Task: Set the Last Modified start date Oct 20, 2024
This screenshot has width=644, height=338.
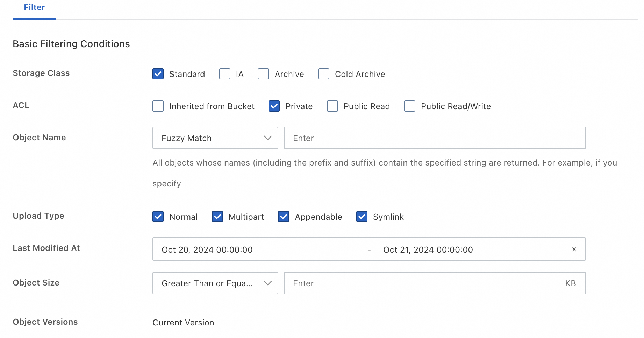Action: click(207, 249)
